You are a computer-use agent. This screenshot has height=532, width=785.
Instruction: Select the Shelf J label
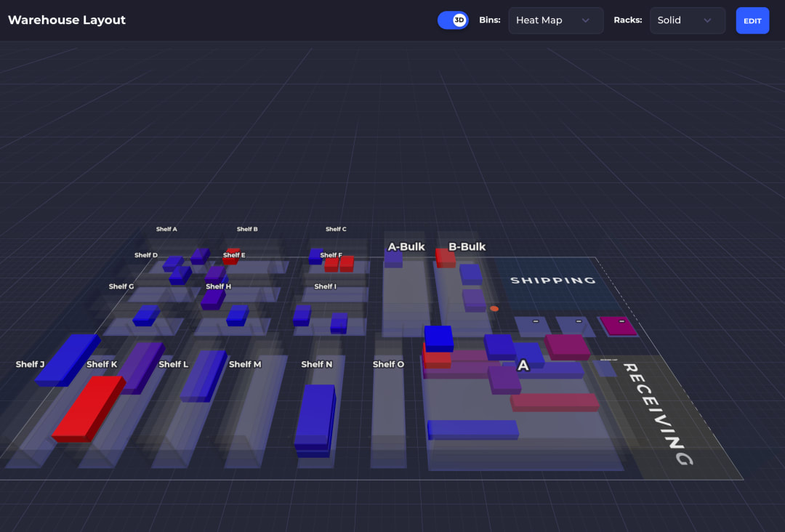[x=30, y=364]
